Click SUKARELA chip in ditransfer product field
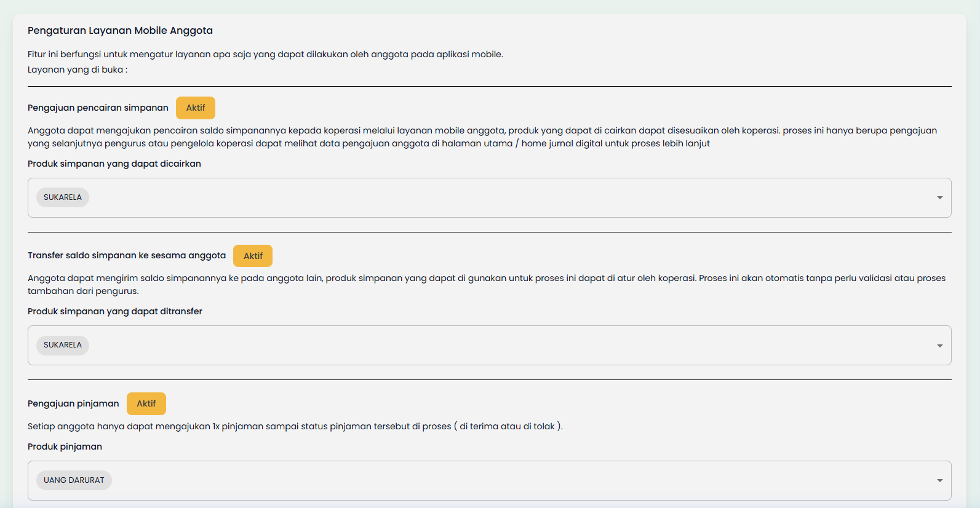This screenshot has height=508, width=980. (63, 345)
